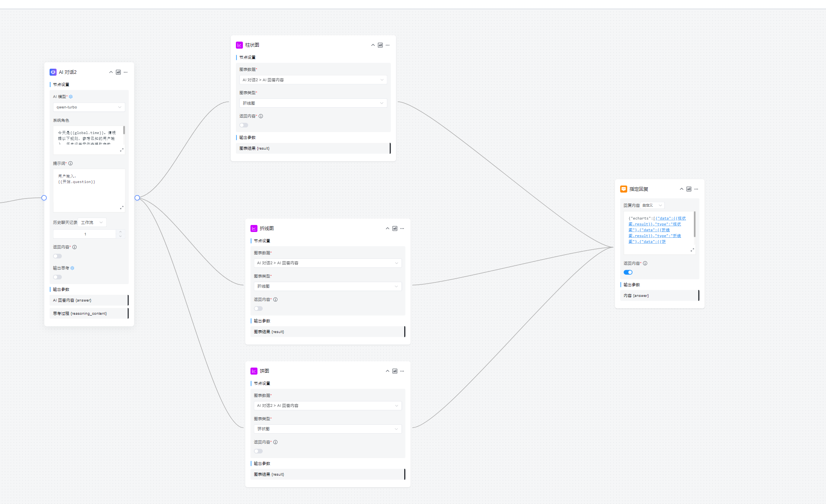Toggle 返回内容 switch in 饼图 node
This screenshot has width=826, height=504.
click(258, 451)
